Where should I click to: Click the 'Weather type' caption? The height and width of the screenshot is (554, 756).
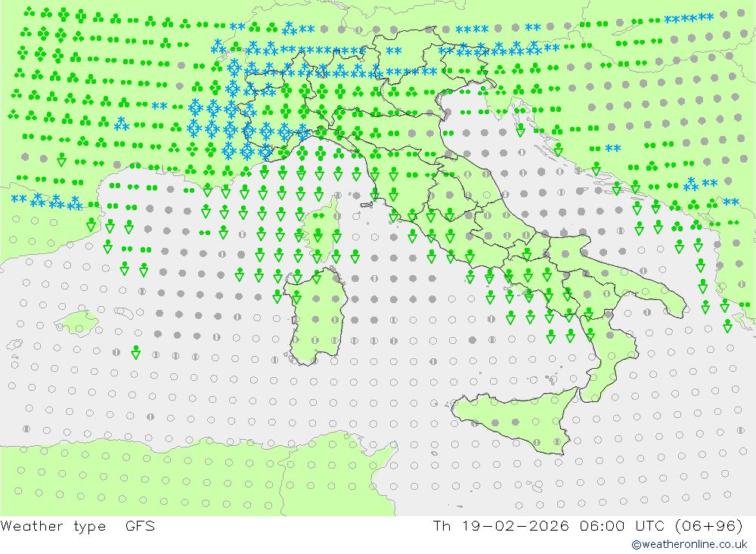(53, 526)
